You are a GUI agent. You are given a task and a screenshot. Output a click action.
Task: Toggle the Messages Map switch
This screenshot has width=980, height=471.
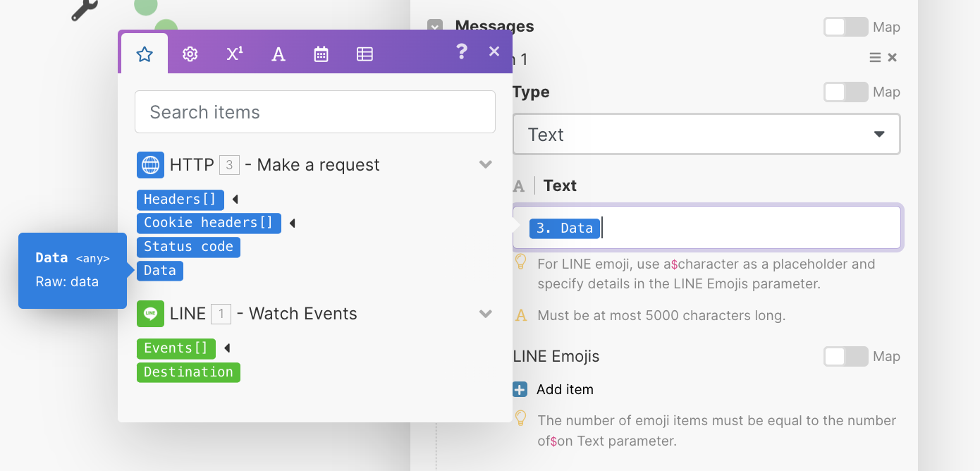pyautogui.click(x=845, y=27)
